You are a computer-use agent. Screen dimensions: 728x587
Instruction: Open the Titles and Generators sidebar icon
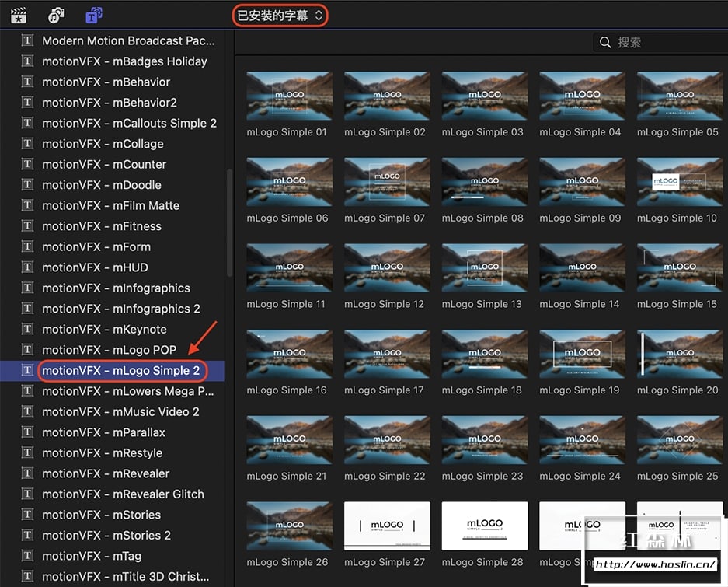[94, 16]
